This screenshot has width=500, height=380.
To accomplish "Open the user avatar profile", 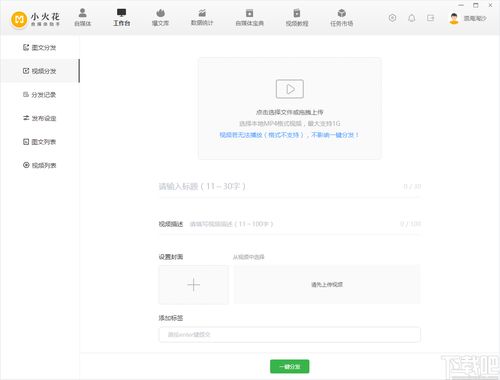I will [x=454, y=18].
